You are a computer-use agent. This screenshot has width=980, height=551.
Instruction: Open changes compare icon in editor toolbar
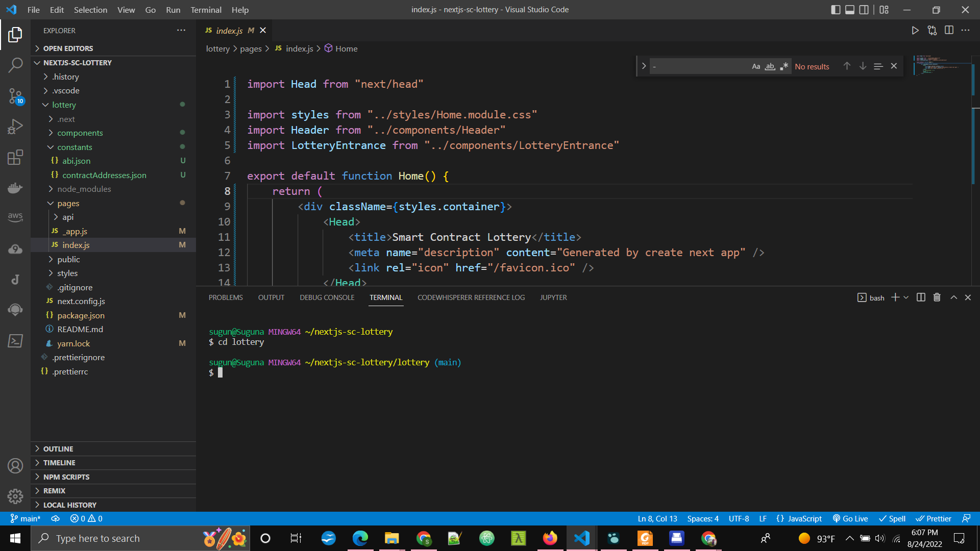point(932,31)
